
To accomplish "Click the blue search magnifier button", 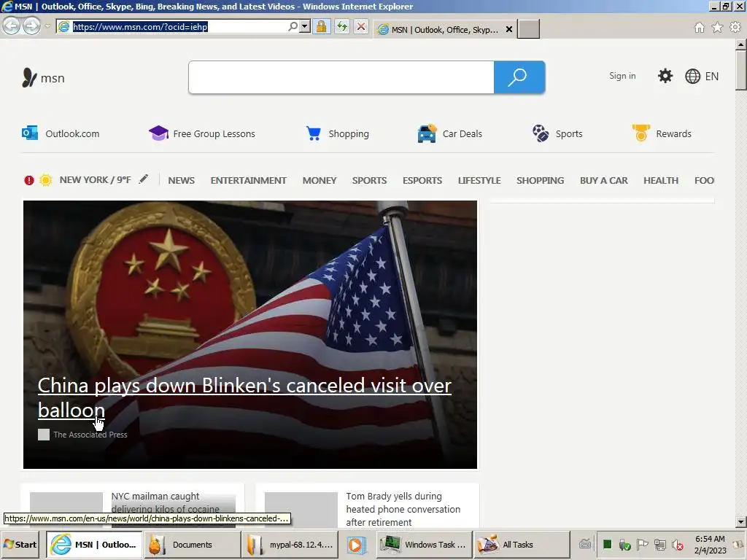I will tap(519, 77).
